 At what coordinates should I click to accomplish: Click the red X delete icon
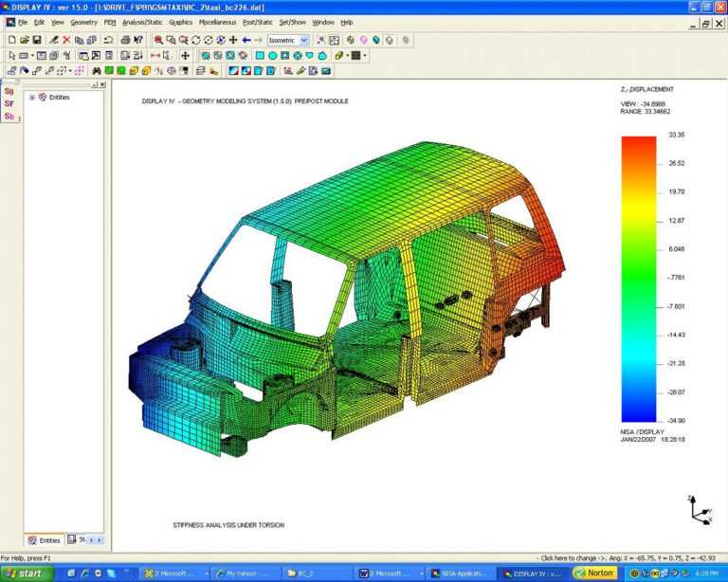pyautogui.click(x=66, y=41)
